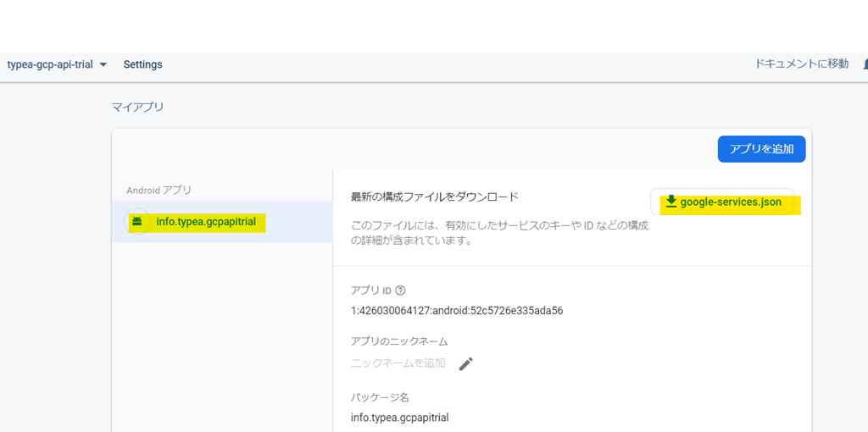Click the notification bell at top right edge

point(865,64)
